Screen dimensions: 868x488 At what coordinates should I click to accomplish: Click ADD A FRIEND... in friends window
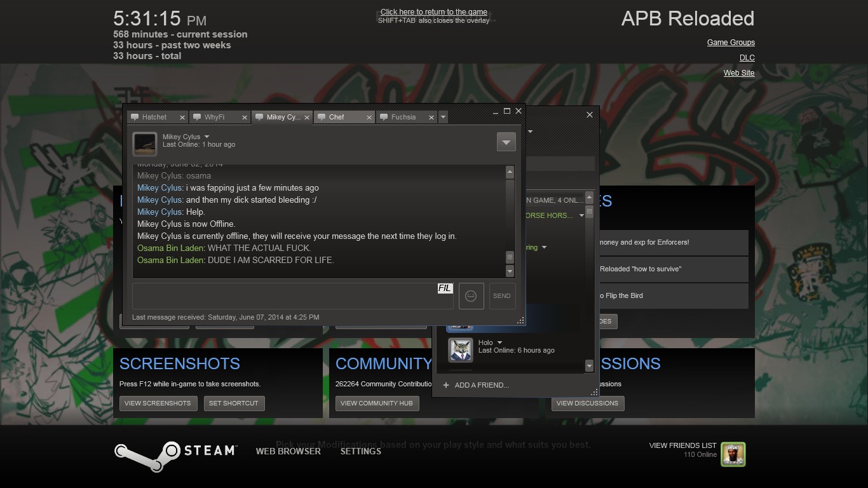coord(482,385)
